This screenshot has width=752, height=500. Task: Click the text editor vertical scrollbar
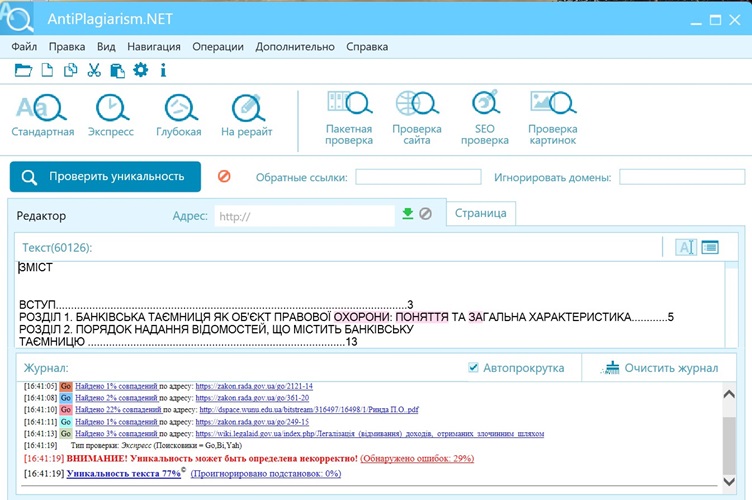(732, 305)
